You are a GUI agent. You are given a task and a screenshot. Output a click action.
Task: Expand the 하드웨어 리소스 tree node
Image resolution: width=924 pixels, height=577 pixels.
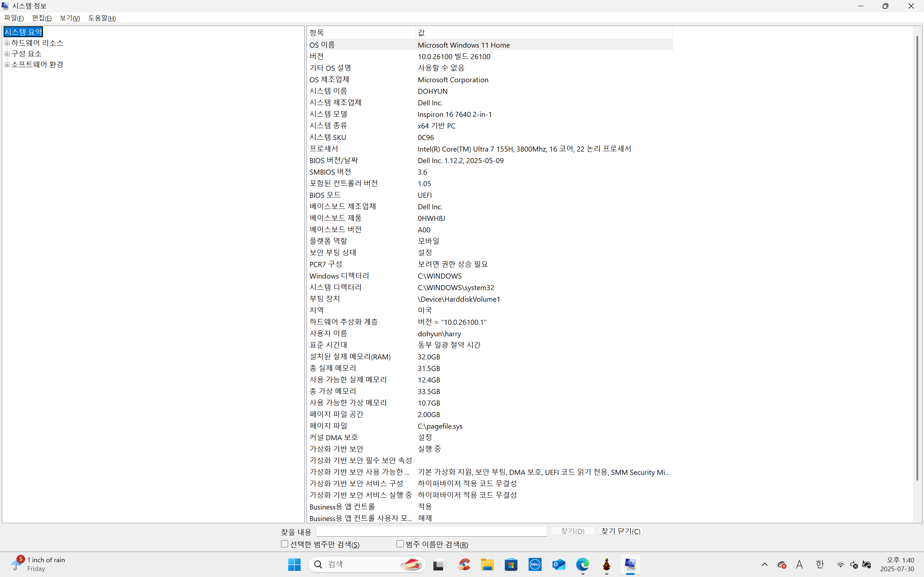(7, 43)
